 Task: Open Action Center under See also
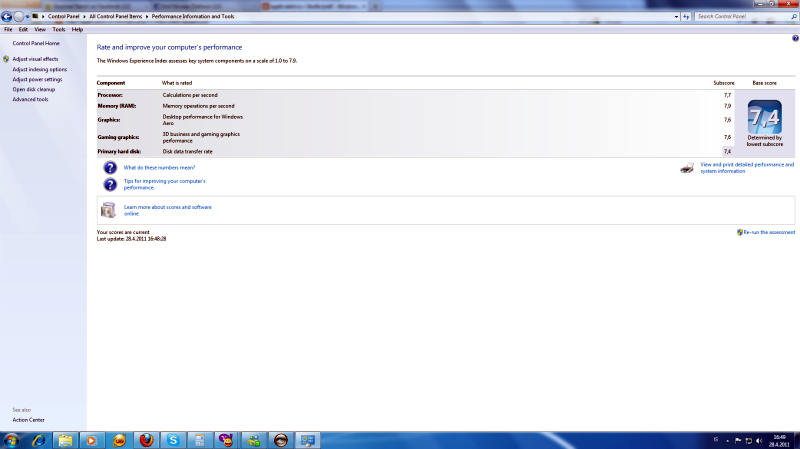coord(28,420)
